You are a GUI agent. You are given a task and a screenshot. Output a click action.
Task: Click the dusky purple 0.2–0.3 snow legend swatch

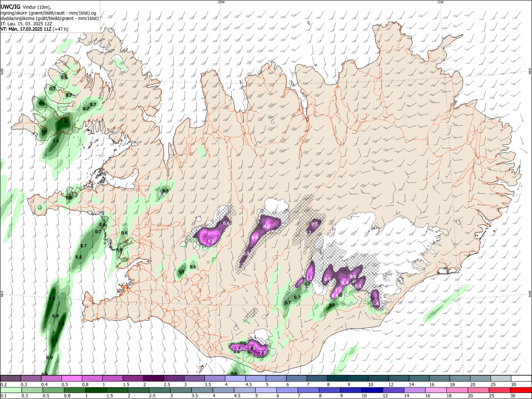11,379
